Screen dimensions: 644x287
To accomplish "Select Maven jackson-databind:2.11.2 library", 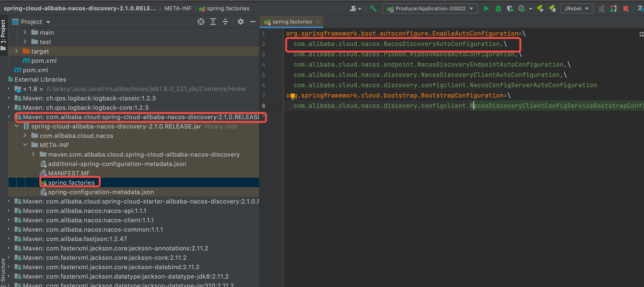I will tap(107, 267).
